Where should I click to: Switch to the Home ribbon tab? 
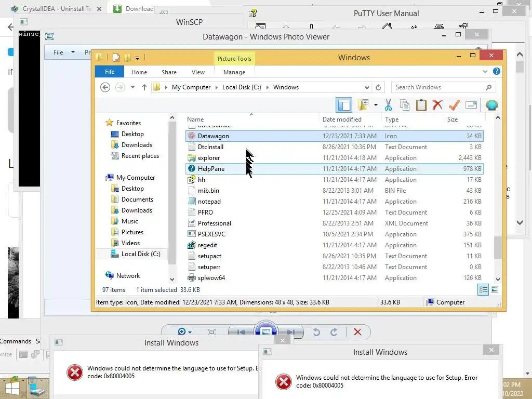pyautogui.click(x=139, y=72)
